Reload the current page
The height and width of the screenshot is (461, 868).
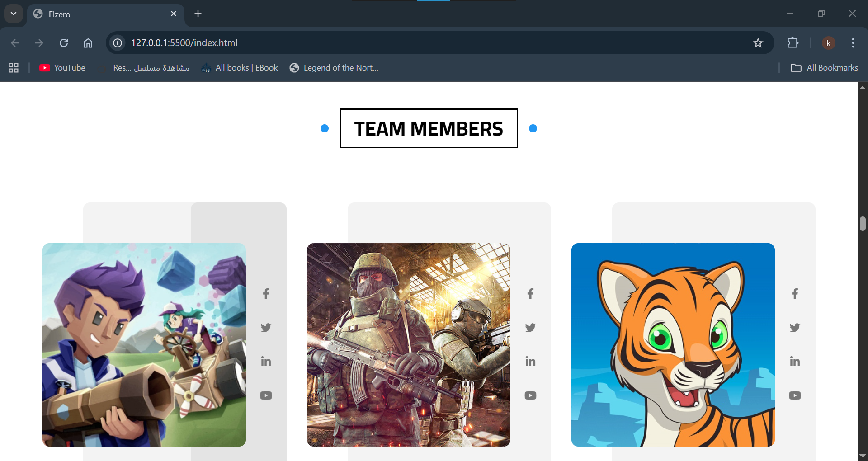pos(64,43)
